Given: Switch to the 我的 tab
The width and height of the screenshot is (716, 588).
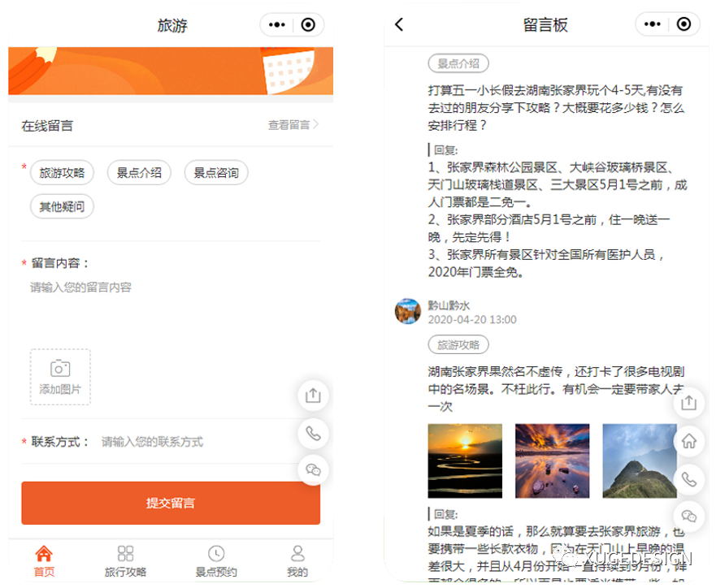Looking at the screenshot, I should pos(297,561).
